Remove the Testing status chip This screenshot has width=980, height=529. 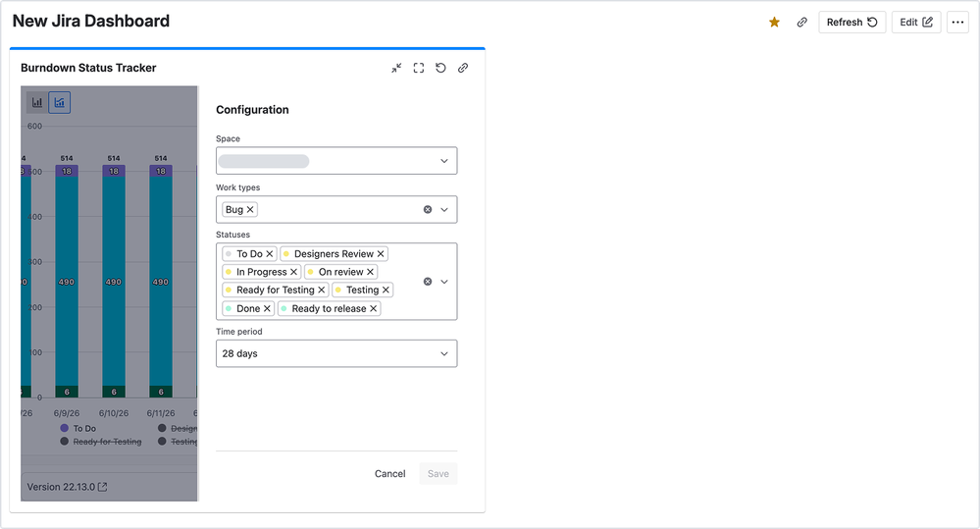[x=386, y=291]
